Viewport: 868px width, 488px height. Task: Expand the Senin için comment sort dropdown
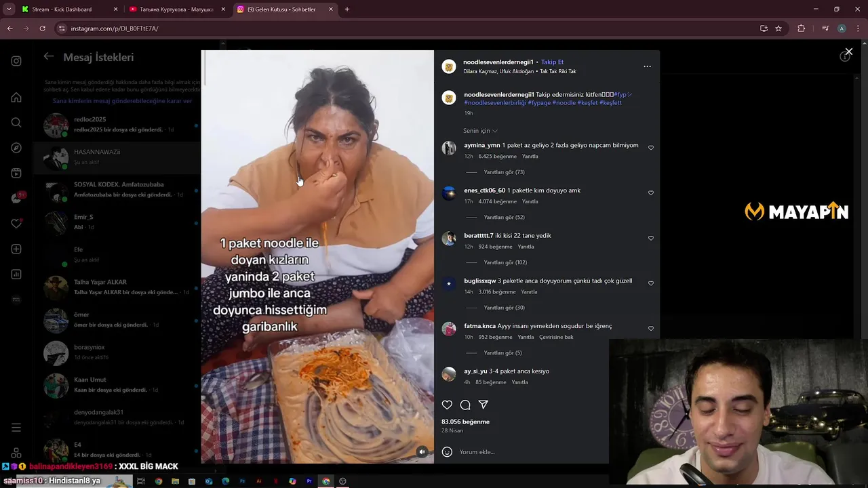(480, 131)
